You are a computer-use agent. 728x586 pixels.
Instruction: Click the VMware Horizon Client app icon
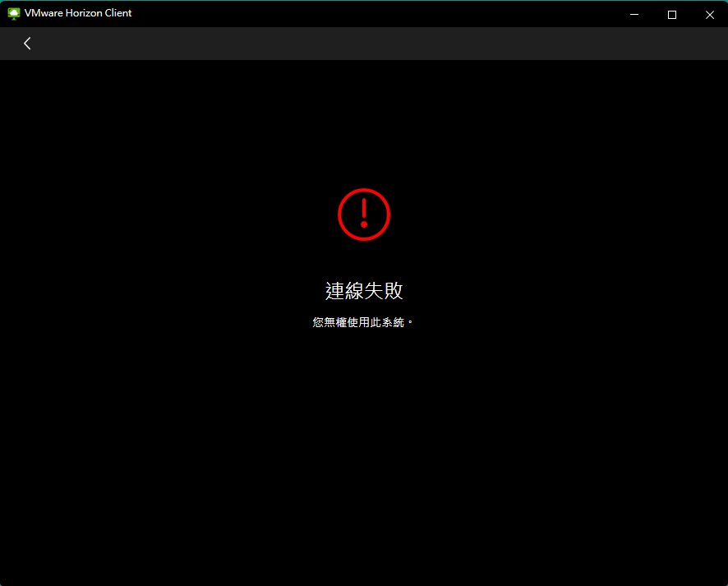[14, 13]
